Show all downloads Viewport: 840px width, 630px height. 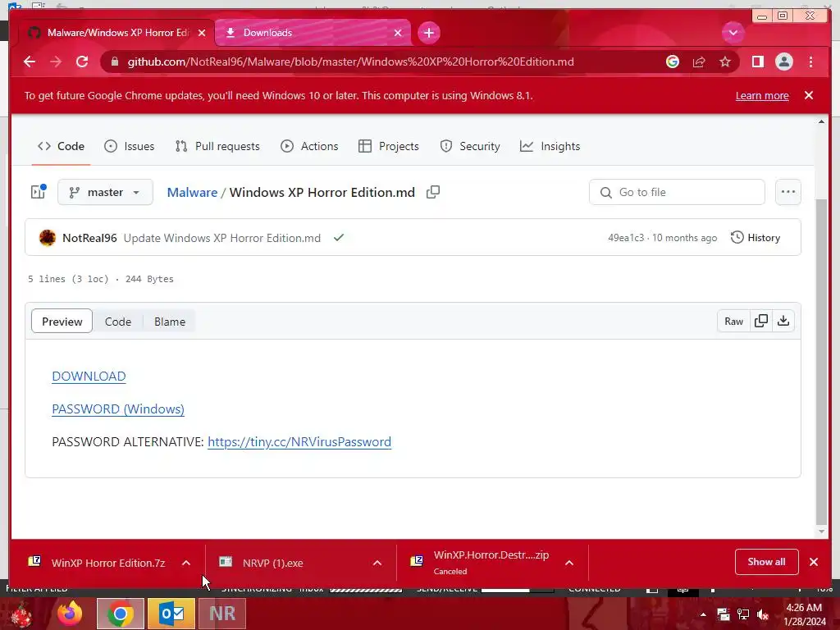pyautogui.click(x=767, y=561)
